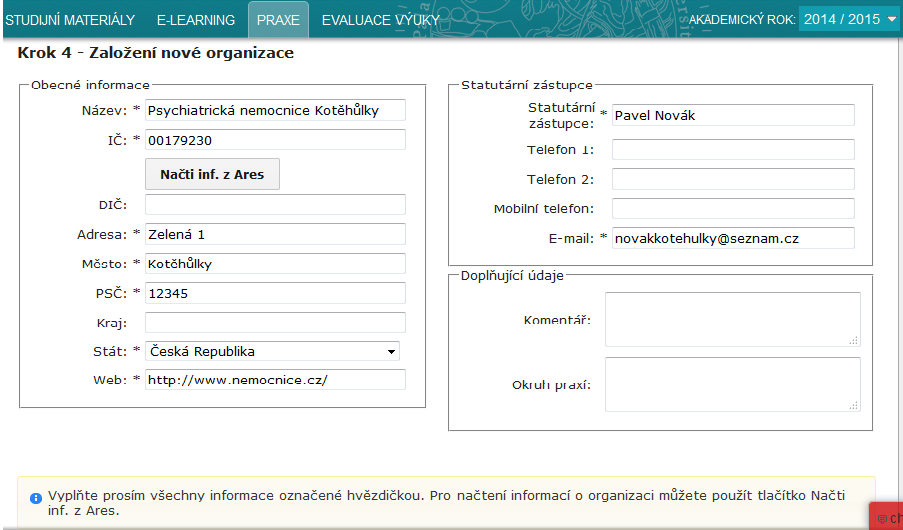Click the AKADEMICKÝ ROK label
The width and height of the screenshot is (903, 530).
(742, 20)
